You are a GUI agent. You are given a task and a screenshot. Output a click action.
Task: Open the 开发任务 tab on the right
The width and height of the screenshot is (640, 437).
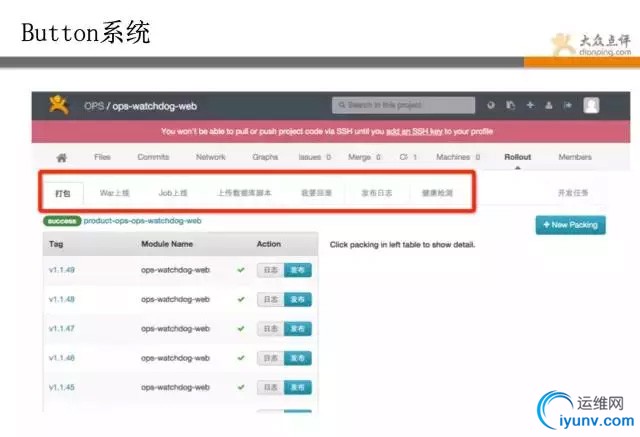point(573,193)
